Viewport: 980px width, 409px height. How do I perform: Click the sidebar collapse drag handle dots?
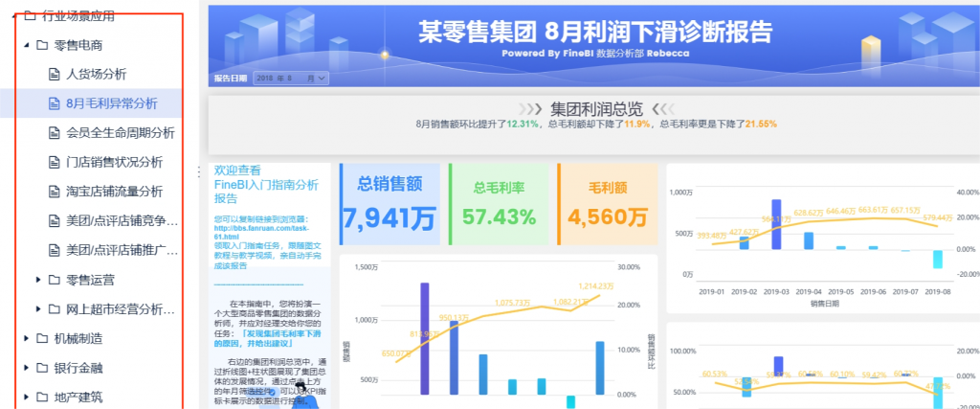click(197, 173)
